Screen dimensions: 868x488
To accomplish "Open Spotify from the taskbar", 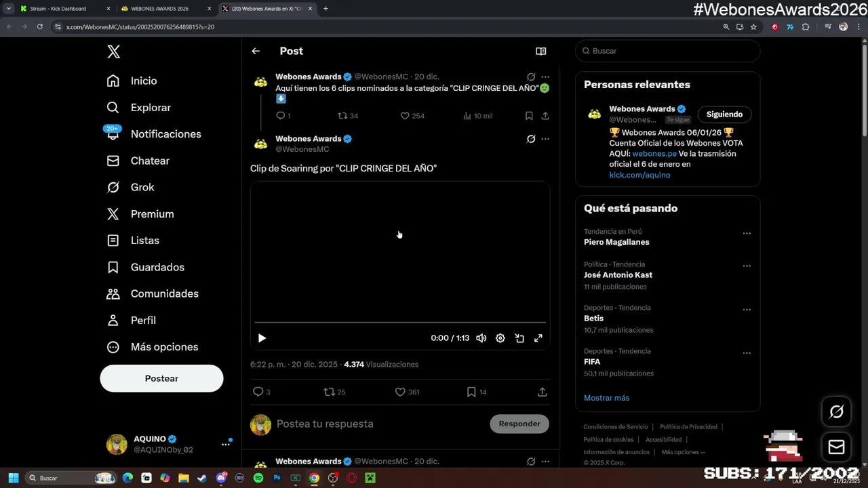I will [258, 478].
